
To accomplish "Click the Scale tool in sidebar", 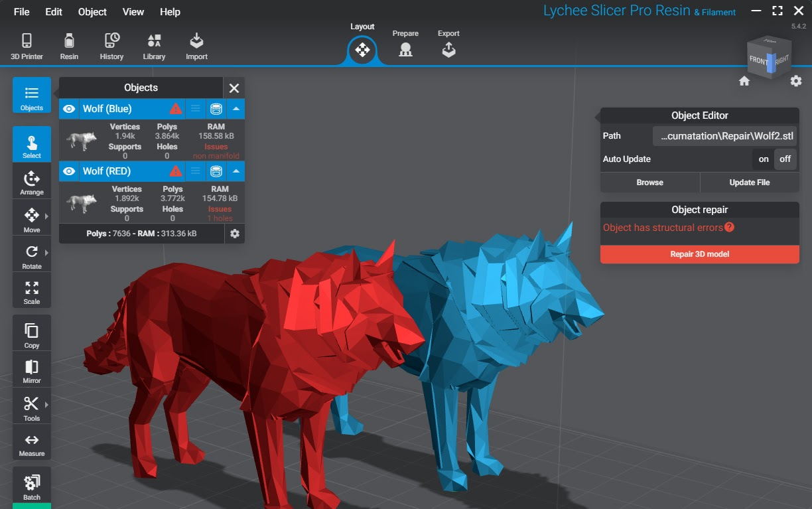I will click(x=31, y=292).
